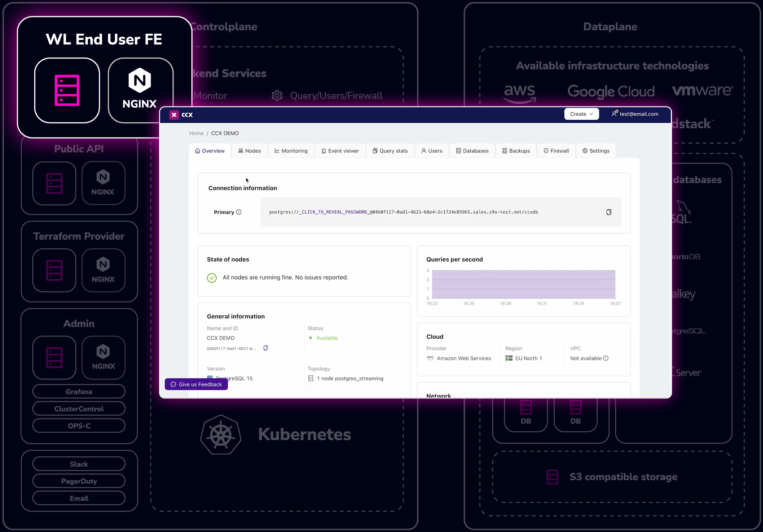This screenshot has height=532, width=763.
Task: Click the 1 node postgres_streaming text
Action: click(350, 378)
